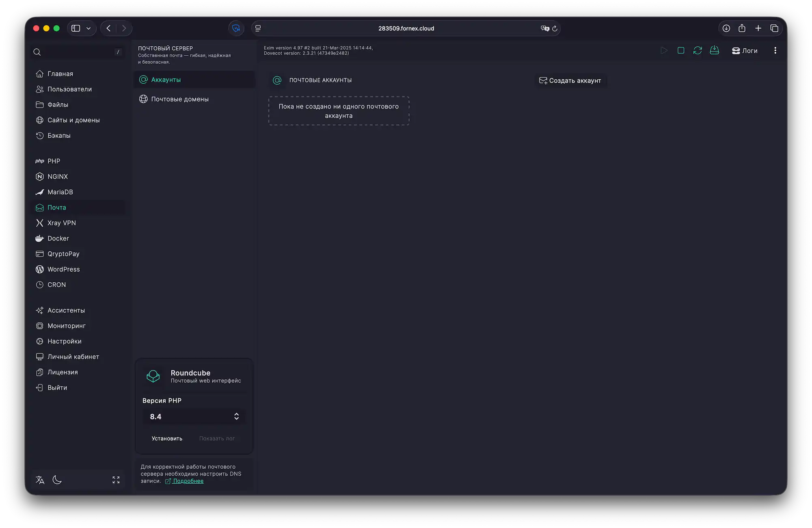
Task: Select the Docker section icon
Action: pyautogui.click(x=39, y=238)
